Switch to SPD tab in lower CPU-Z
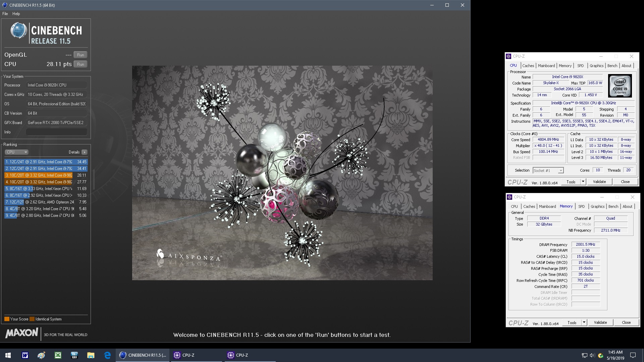 coord(581,206)
